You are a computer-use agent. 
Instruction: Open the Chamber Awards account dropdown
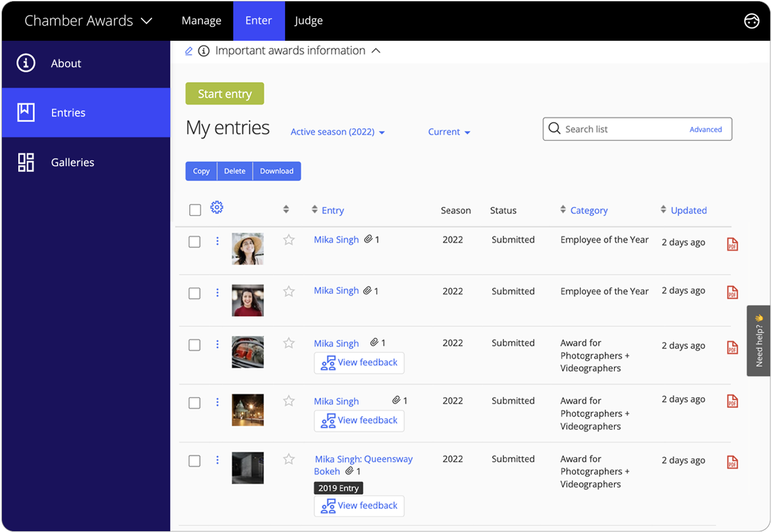pyautogui.click(x=88, y=21)
